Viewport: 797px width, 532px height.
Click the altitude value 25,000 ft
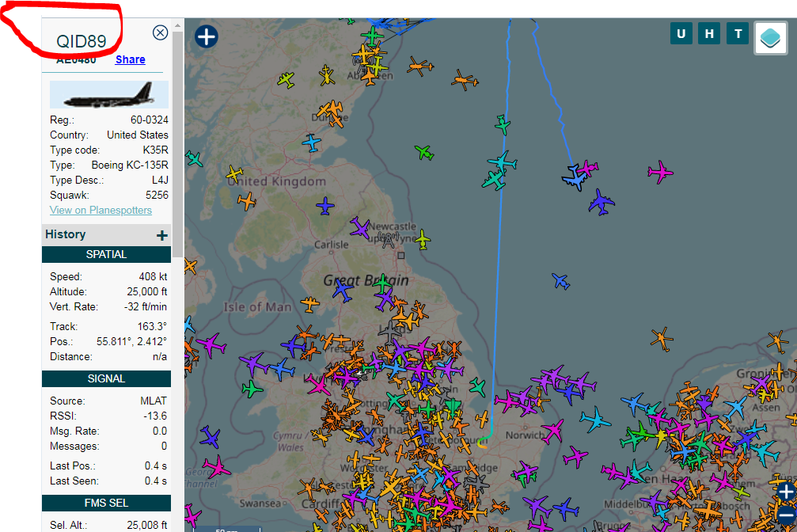[147, 292]
